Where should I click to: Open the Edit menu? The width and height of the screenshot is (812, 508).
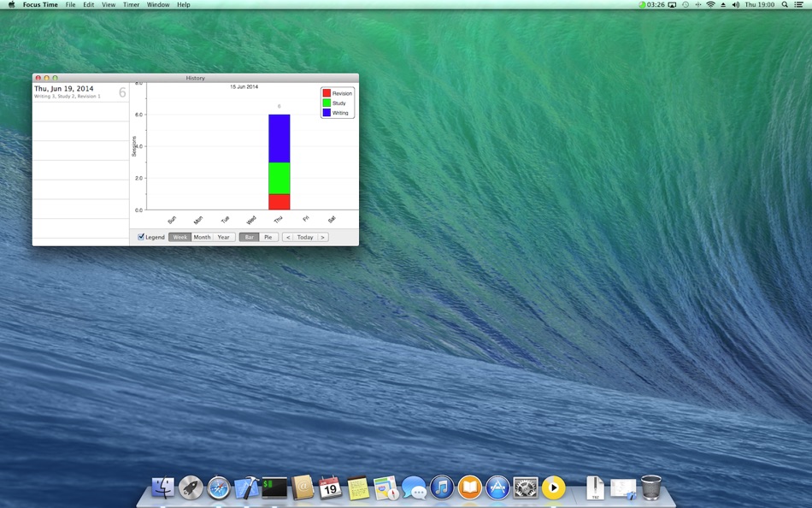[89, 4]
